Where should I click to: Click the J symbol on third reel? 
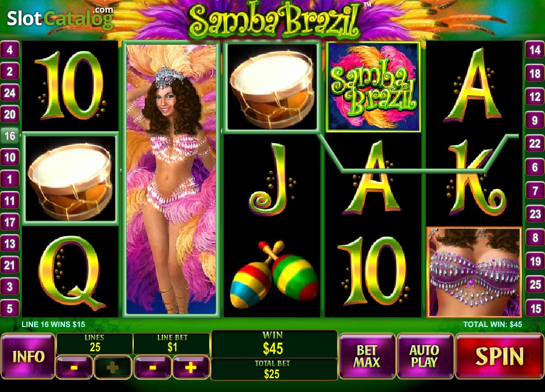click(272, 178)
